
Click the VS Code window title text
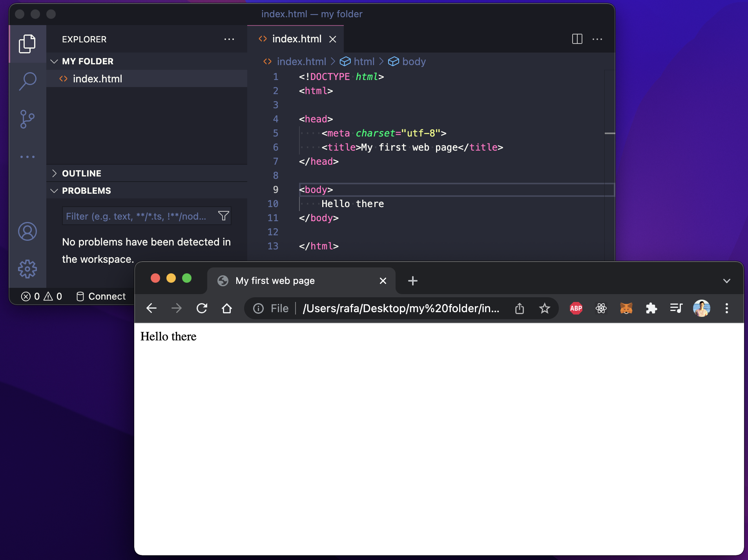312,14
